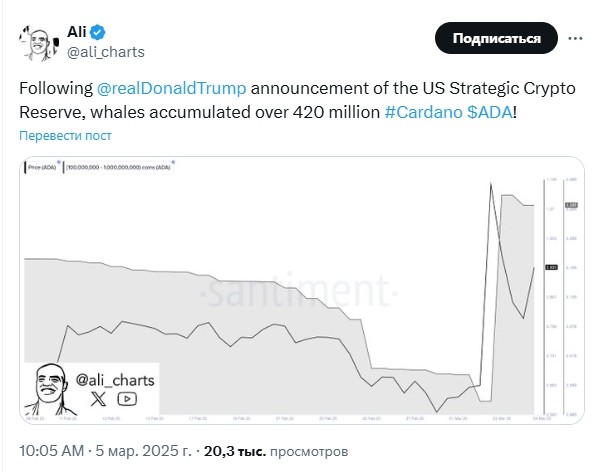Image resolution: width=597 pixels, height=472 pixels.
Task: Click the Ali display name
Action: click(x=77, y=32)
